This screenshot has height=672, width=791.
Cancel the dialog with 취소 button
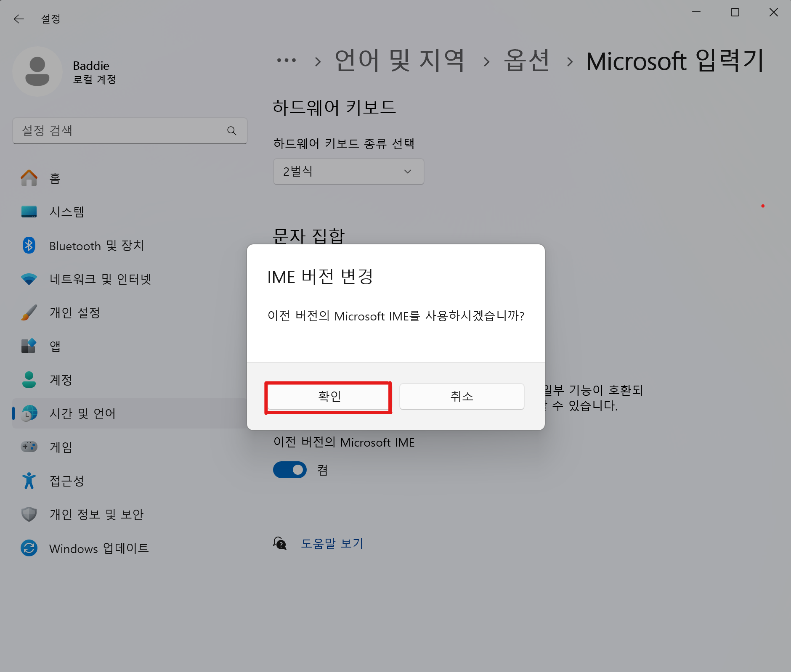[462, 397]
